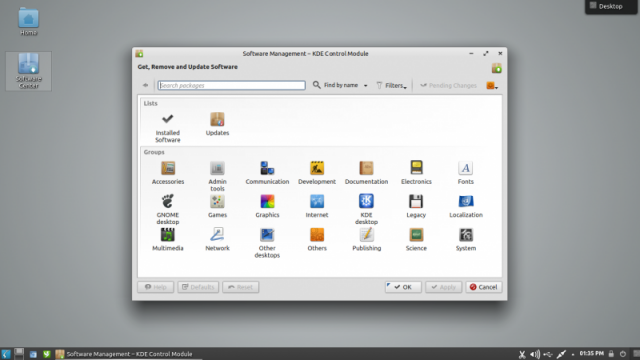This screenshot has width=640, height=360.
Task: Open the Development group
Action: [317, 173]
